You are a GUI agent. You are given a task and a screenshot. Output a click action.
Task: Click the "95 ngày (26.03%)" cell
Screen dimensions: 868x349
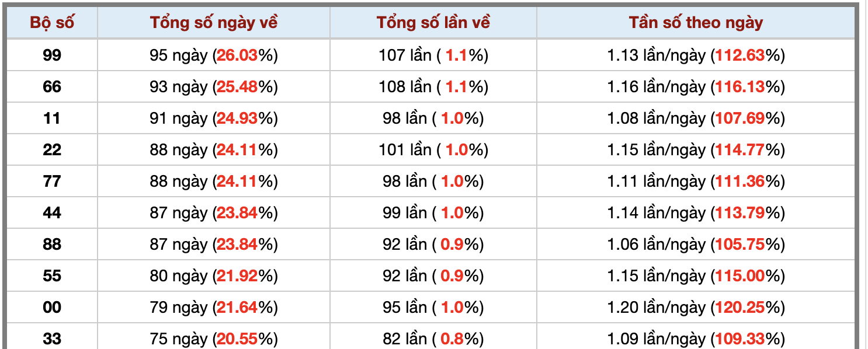click(214, 55)
